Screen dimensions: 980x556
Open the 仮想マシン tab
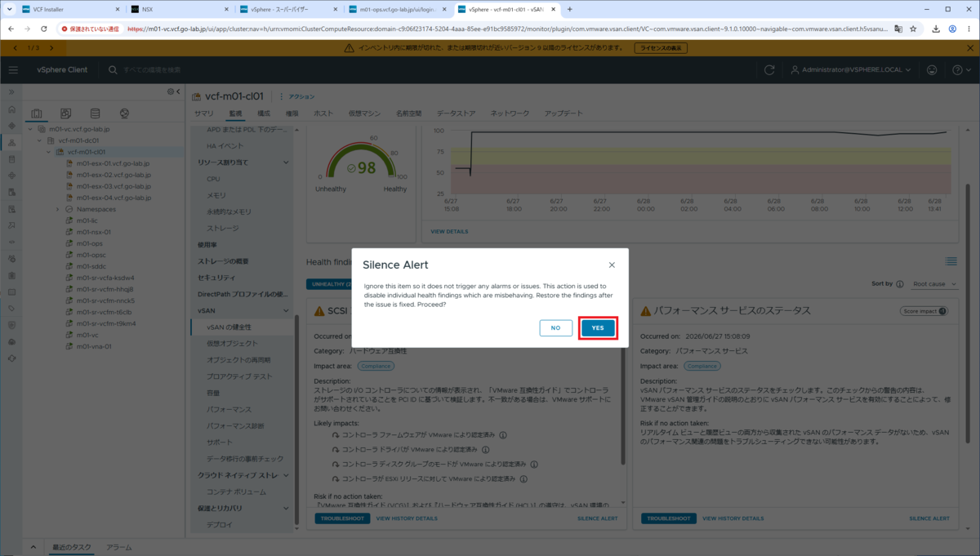click(364, 113)
